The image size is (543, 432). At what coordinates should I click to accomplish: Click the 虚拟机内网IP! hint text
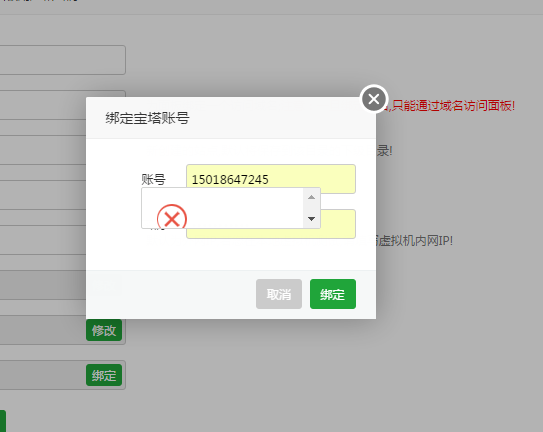click(415, 240)
